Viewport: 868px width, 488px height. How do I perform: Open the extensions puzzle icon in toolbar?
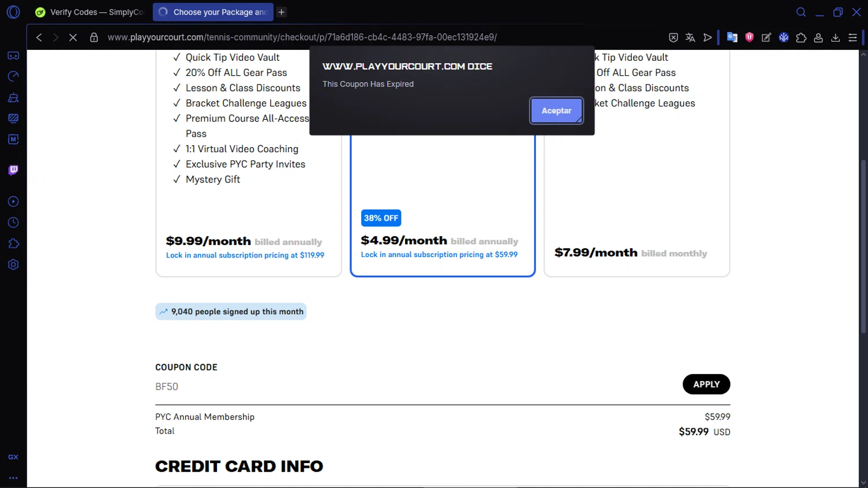coord(801,38)
